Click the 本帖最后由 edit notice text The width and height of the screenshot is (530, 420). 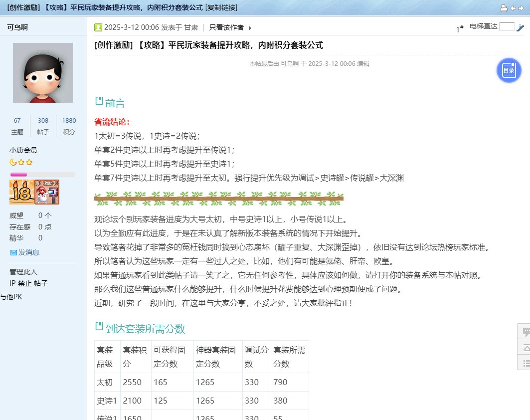(x=309, y=63)
